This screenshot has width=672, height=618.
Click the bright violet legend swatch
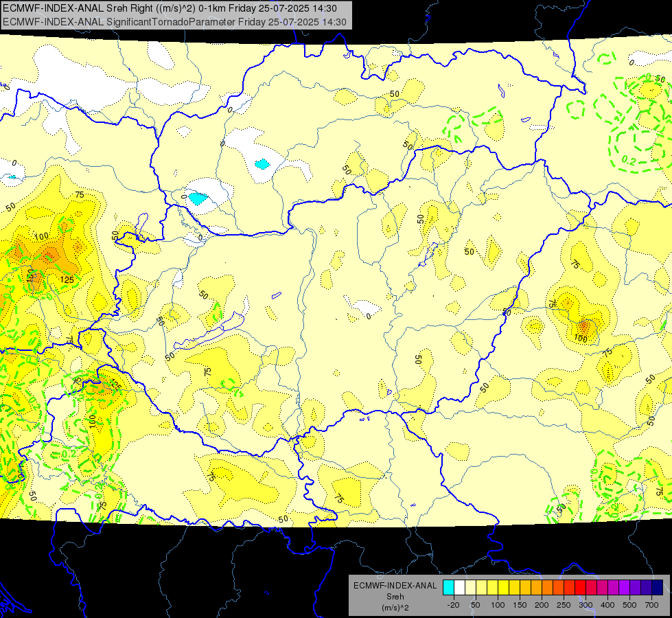tap(625, 587)
